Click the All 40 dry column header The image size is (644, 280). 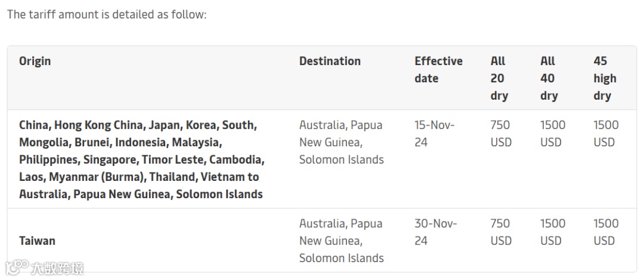click(549, 78)
